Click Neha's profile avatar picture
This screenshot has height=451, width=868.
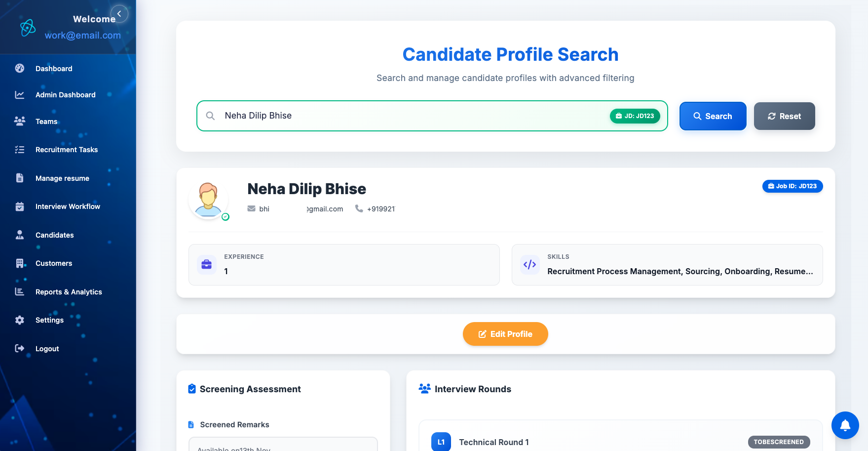[x=208, y=200]
